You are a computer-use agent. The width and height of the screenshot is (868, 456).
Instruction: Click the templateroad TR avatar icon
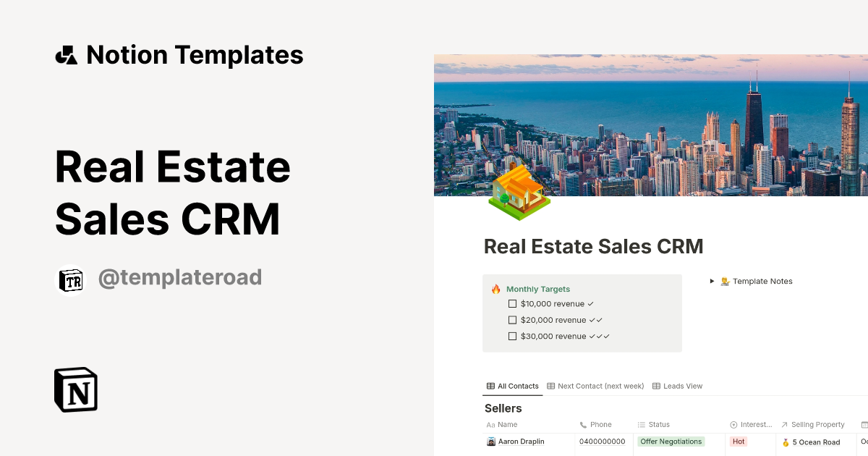71,282
